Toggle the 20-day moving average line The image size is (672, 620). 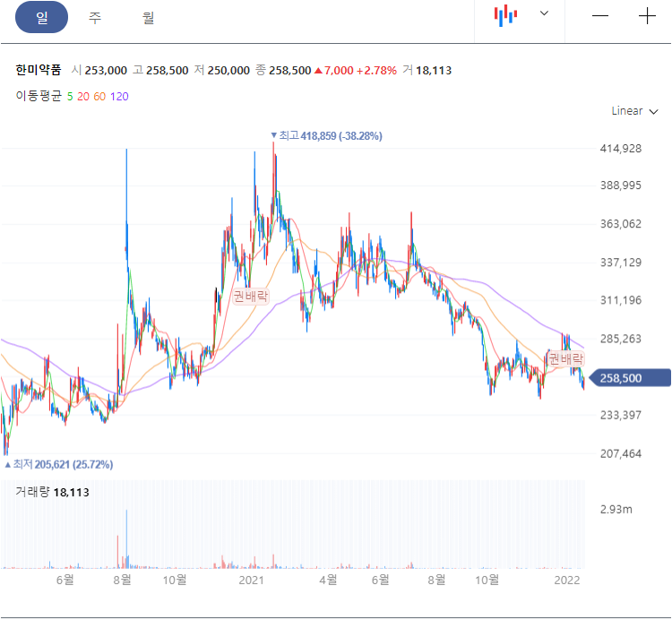83,97
